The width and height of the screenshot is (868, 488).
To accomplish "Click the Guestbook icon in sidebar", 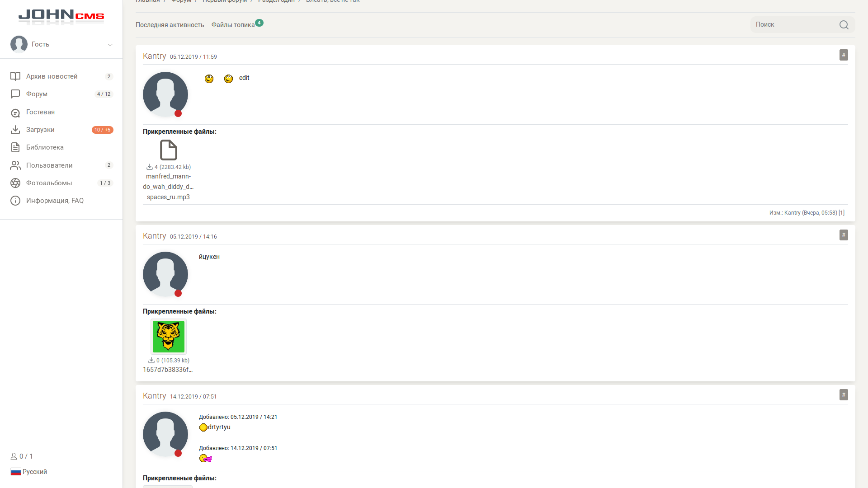I will pyautogui.click(x=15, y=113).
